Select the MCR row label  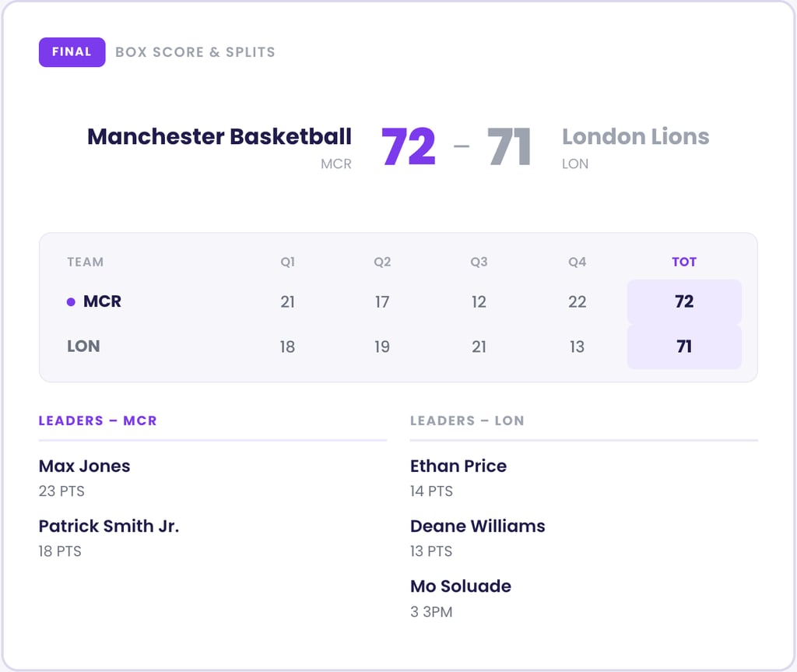point(102,301)
